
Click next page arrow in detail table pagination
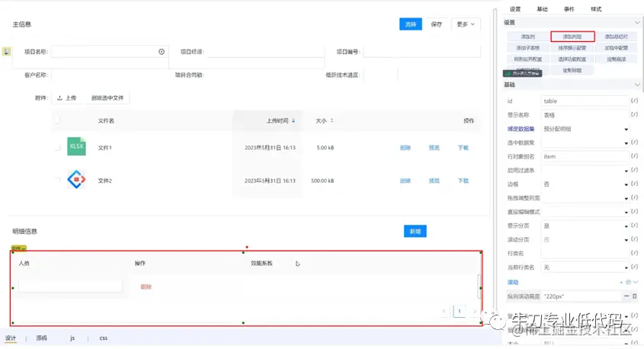pyautogui.click(x=474, y=311)
